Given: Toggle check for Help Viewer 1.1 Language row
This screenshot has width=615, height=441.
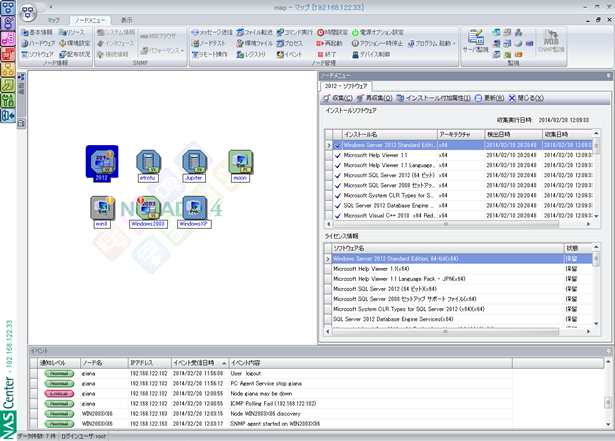Looking at the screenshot, I should [x=338, y=166].
